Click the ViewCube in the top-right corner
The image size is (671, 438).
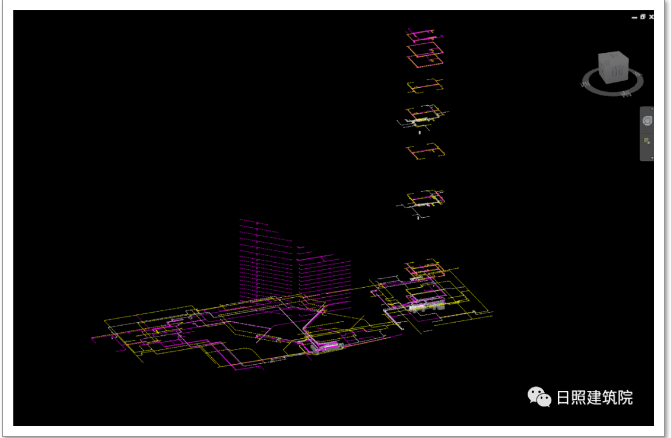(x=610, y=69)
